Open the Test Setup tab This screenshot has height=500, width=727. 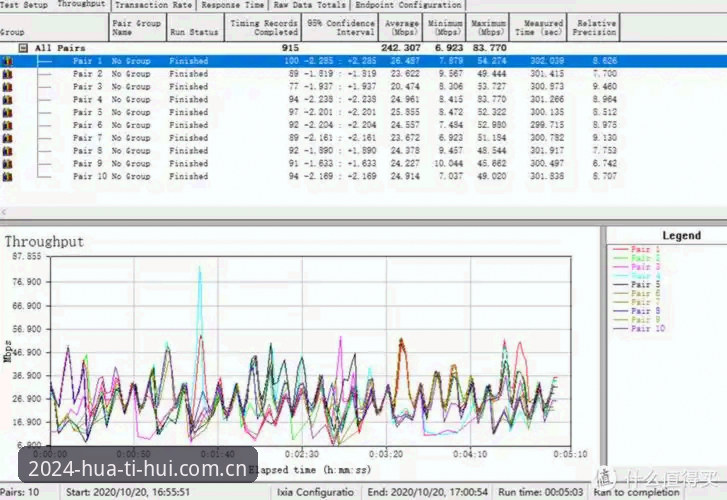pos(24,5)
